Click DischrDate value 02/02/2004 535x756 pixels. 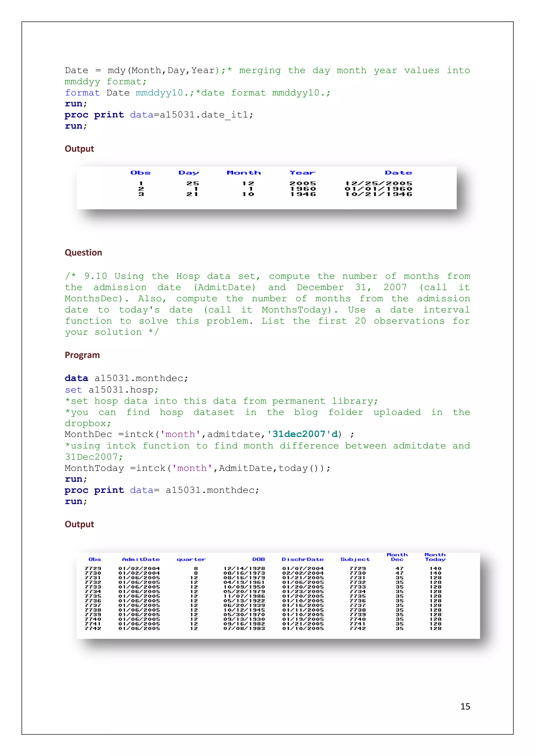pos(303,573)
